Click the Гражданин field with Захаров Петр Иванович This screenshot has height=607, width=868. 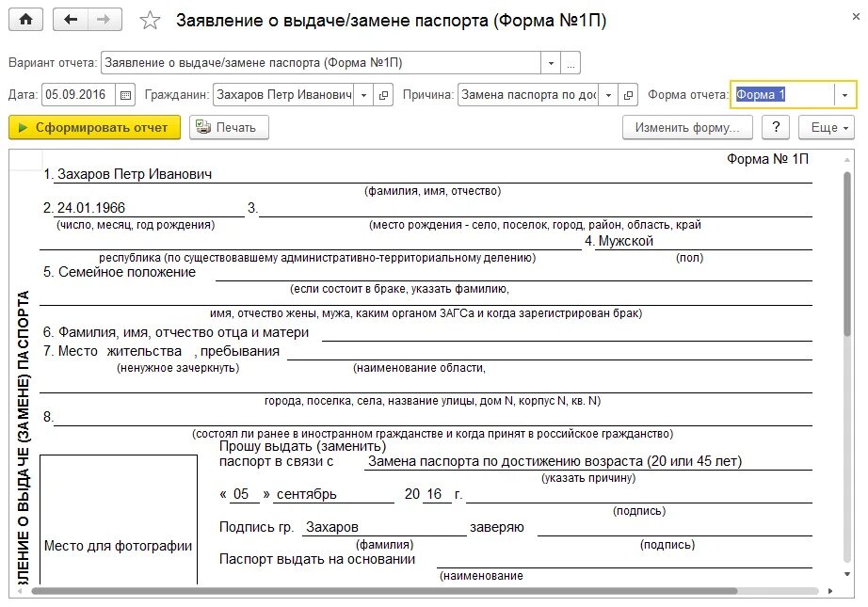coord(284,95)
